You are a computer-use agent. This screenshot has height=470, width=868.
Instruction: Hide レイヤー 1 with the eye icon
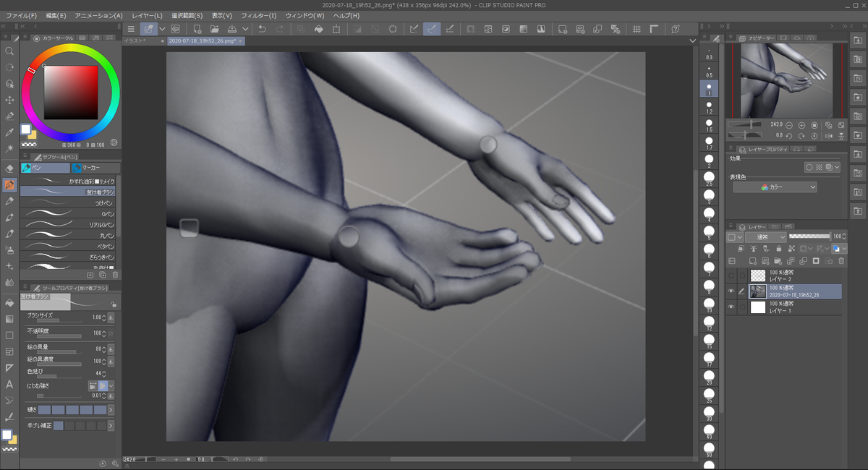[x=731, y=307]
